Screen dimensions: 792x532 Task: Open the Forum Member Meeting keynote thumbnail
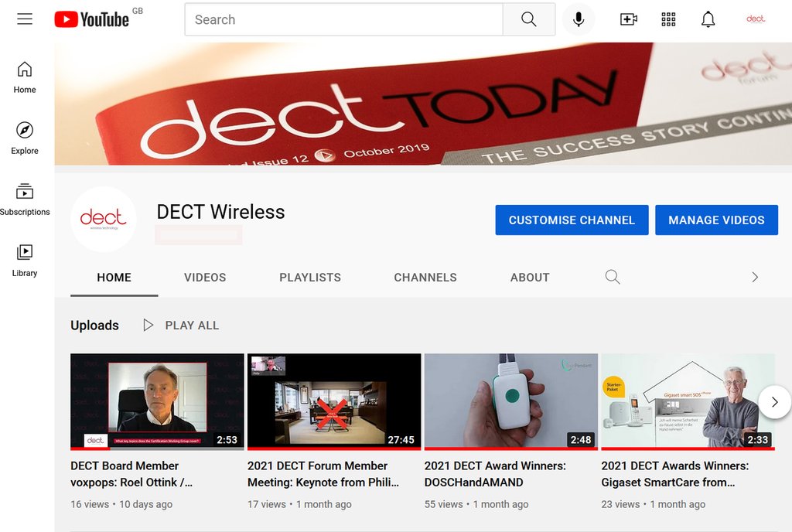pyautogui.click(x=334, y=402)
